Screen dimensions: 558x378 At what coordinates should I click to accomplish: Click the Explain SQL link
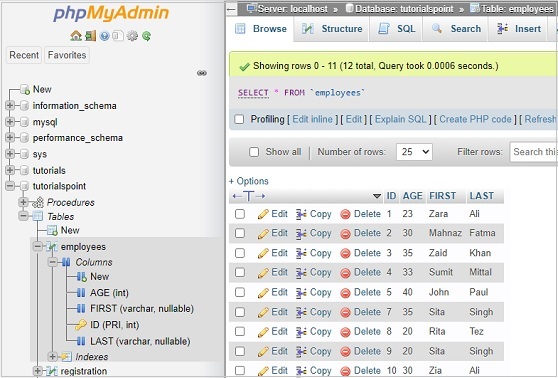400,119
